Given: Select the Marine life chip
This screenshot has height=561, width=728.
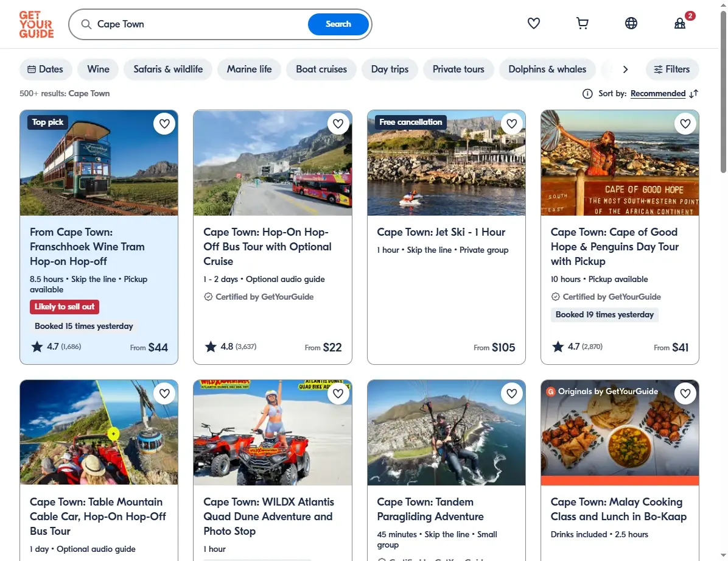Looking at the screenshot, I should (x=250, y=69).
